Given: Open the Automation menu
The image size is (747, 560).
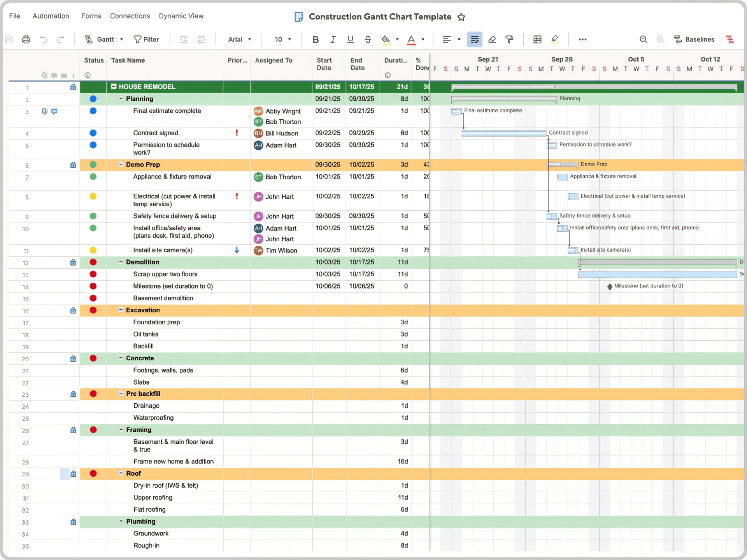Looking at the screenshot, I should click(x=51, y=16).
